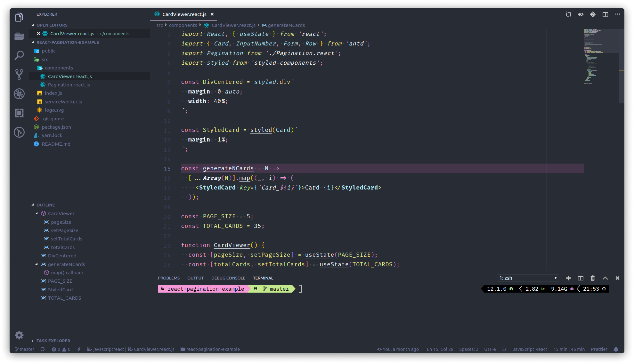
Task: Open the Source Control view icon
Action: coord(19,74)
